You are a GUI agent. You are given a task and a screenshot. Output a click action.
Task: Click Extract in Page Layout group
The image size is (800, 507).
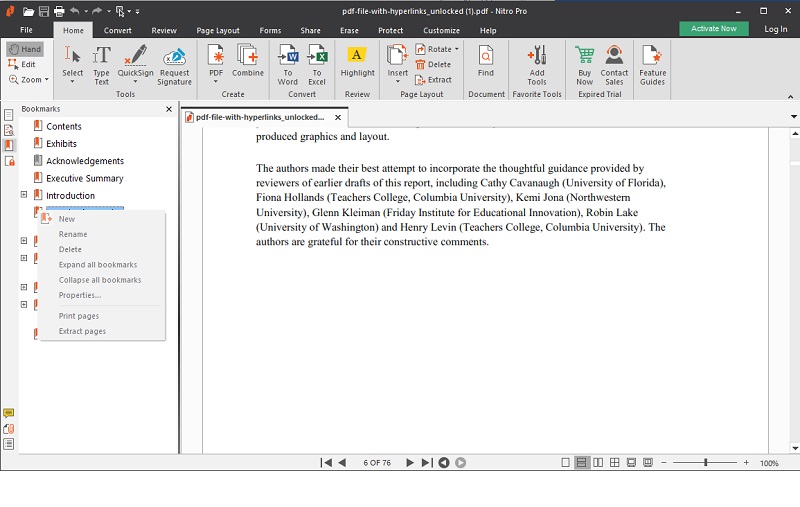434,80
